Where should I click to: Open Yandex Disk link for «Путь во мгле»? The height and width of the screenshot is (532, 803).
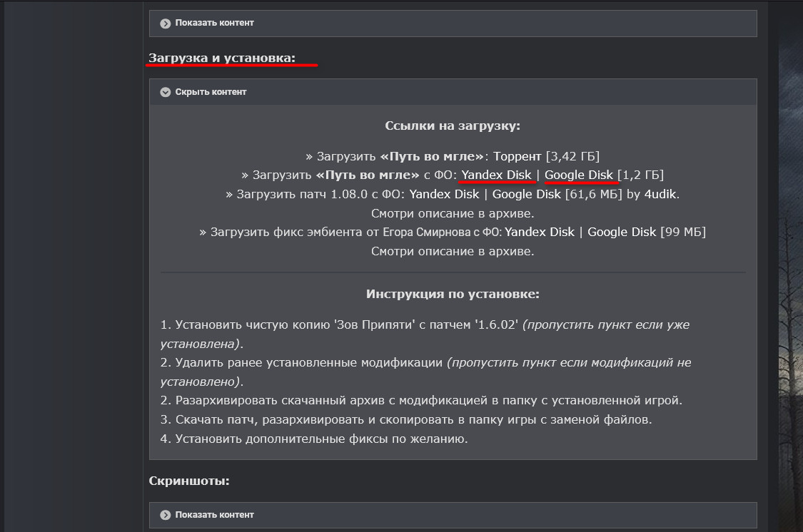(x=496, y=175)
